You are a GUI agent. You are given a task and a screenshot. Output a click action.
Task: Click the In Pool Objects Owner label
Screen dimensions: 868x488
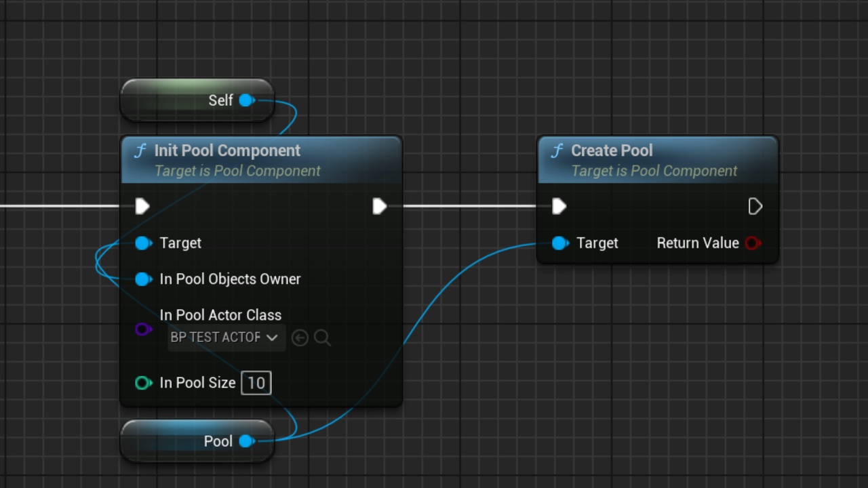tap(230, 279)
